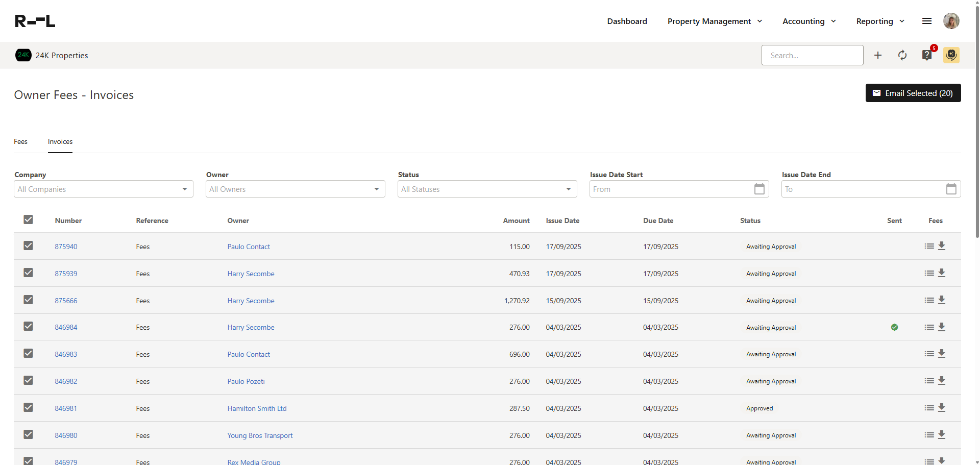Go to the Dashboard menu item
This screenshot has width=980, height=465.
627,21
